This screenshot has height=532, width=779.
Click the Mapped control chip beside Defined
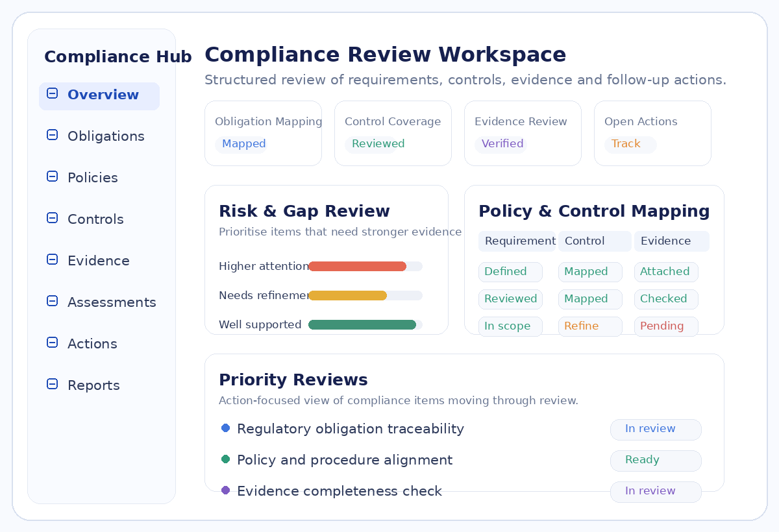click(590, 272)
